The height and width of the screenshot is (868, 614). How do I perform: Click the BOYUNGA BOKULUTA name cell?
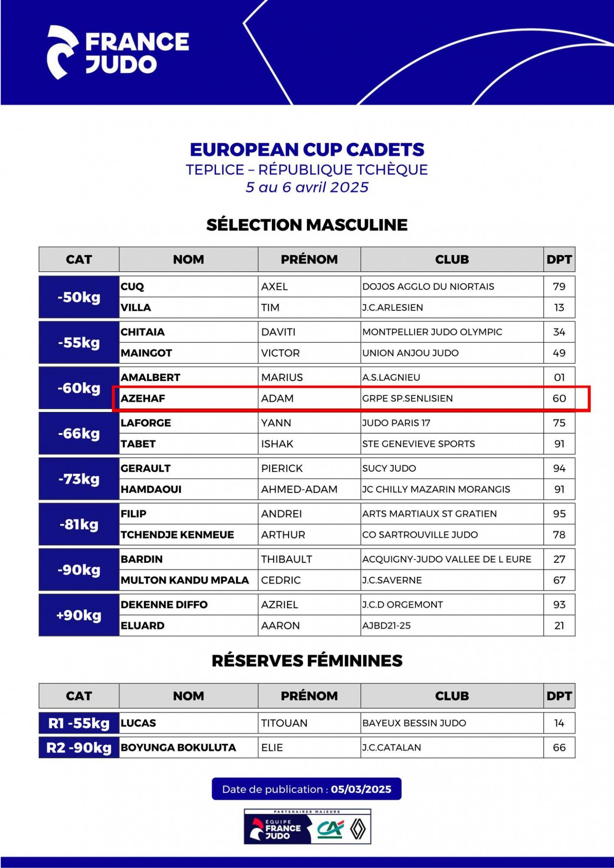tap(188, 747)
